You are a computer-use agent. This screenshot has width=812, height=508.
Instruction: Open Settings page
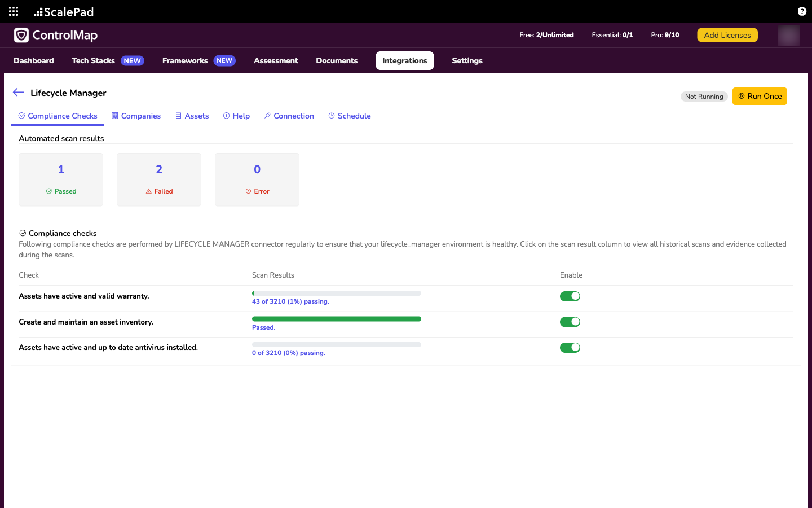pos(467,60)
